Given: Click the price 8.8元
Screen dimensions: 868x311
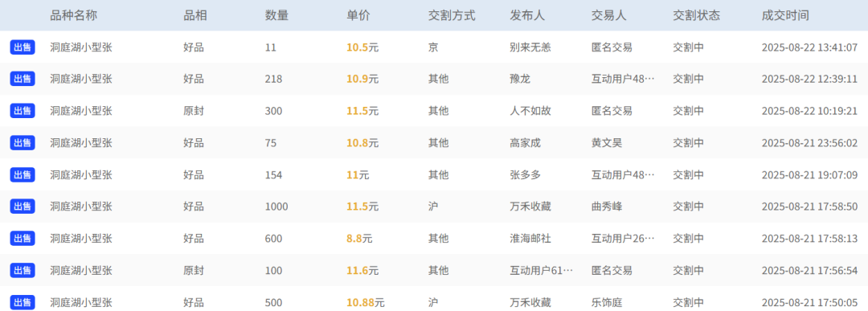Looking at the screenshot, I should pos(359,239).
